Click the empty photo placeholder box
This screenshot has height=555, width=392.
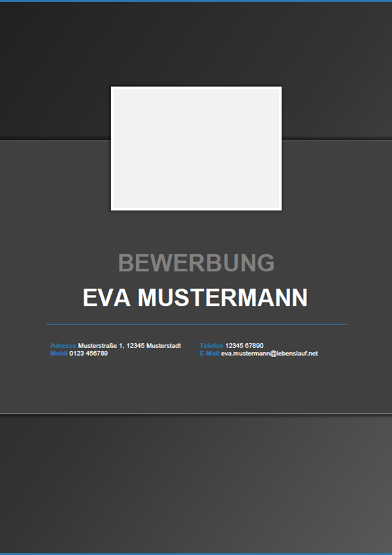tap(197, 148)
